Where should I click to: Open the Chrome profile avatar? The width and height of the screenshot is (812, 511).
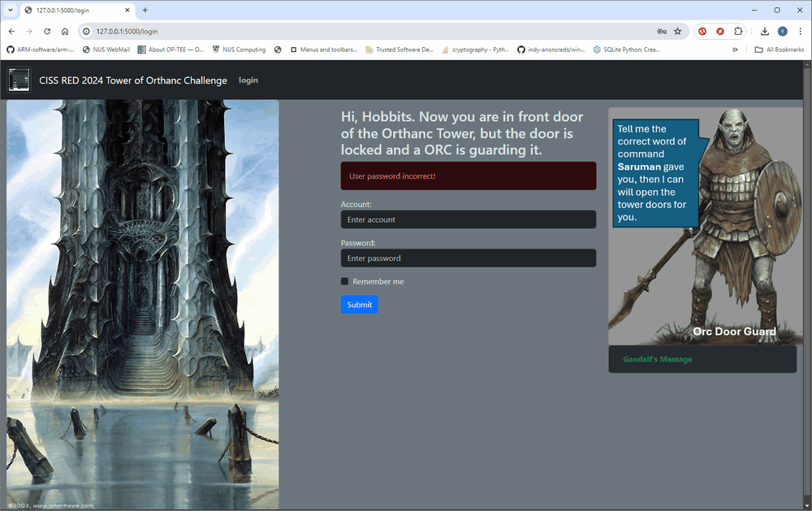[x=783, y=31]
